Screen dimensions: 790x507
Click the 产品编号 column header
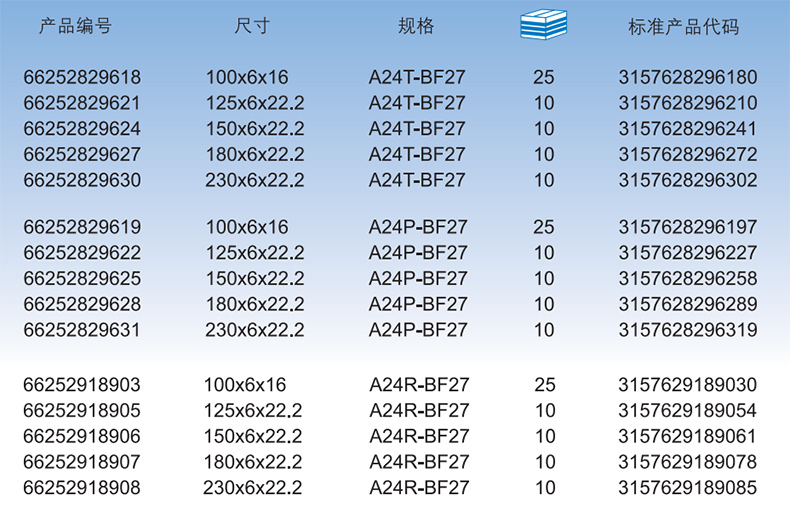75,27
